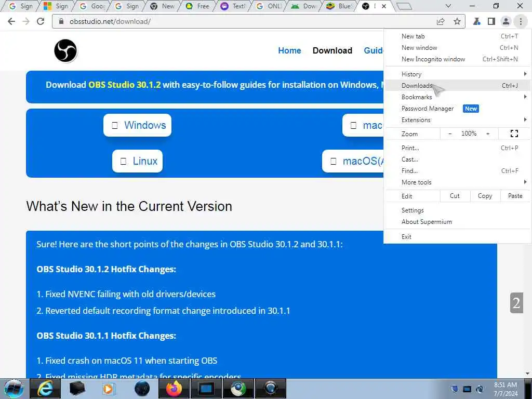The image size is (532, 399).
Task: Expand the Bookmarks submenu arrow
Action: (x=525, y=97)
